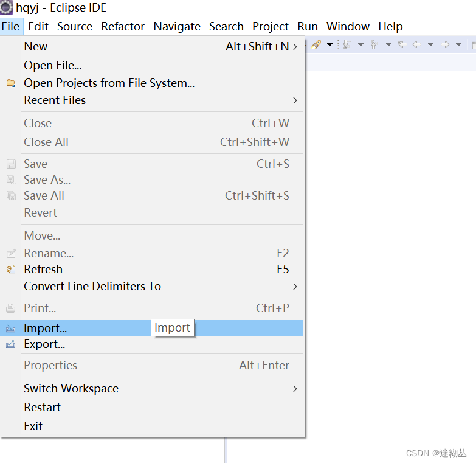Click the Previous Annotation toolbar icon

coord(375,45)
